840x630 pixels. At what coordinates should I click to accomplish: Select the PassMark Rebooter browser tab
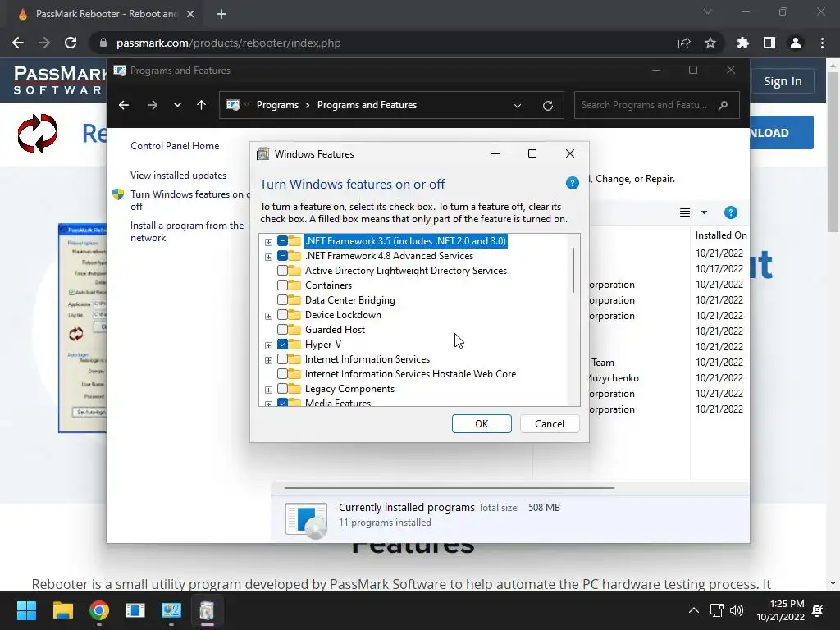(104, 14)
